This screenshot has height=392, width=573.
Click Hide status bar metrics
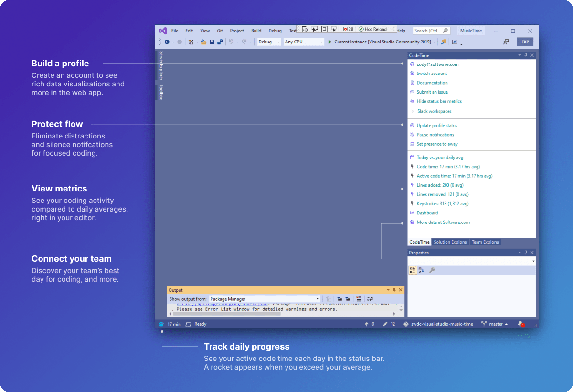tap(439, 101)
